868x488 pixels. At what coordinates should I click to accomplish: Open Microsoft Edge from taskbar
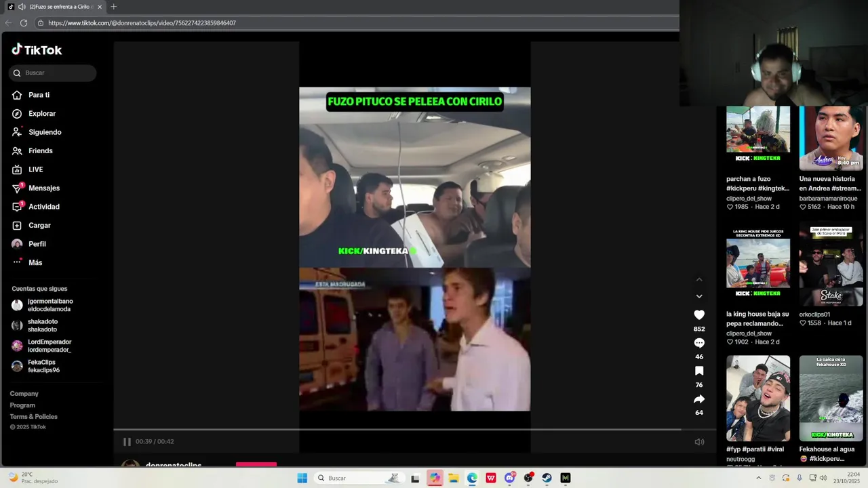(x=472, y=478)
